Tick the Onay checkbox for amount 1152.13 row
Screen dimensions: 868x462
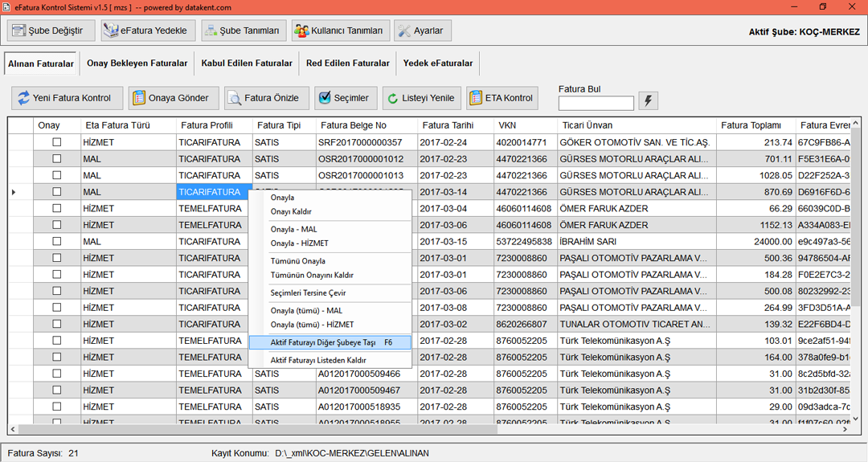point(57,225)
